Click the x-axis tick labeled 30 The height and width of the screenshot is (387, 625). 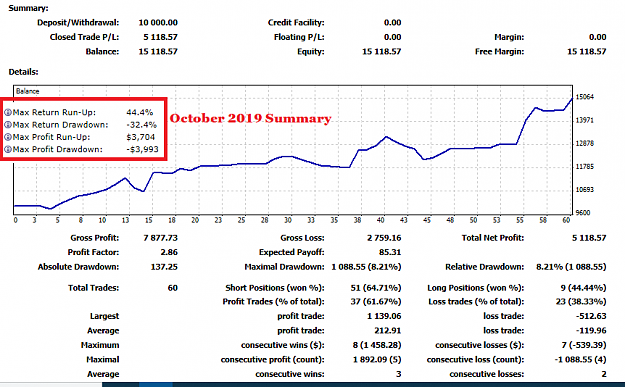288,220
